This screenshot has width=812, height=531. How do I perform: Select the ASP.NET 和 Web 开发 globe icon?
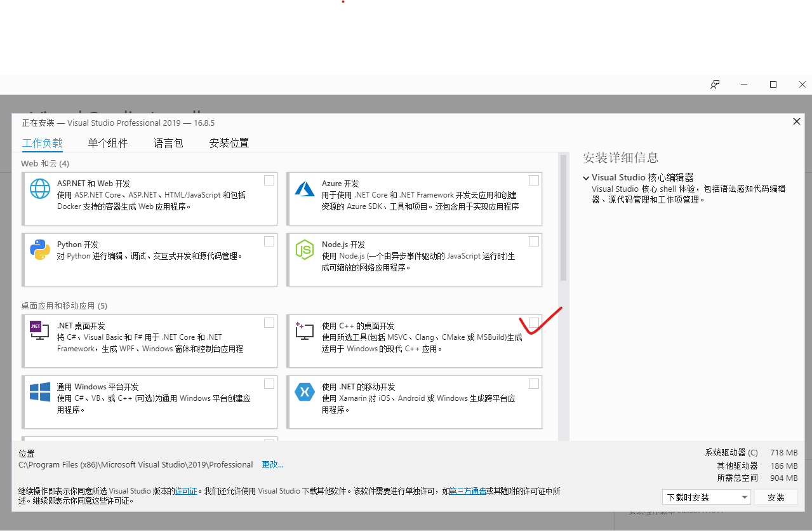coord(39,188)
